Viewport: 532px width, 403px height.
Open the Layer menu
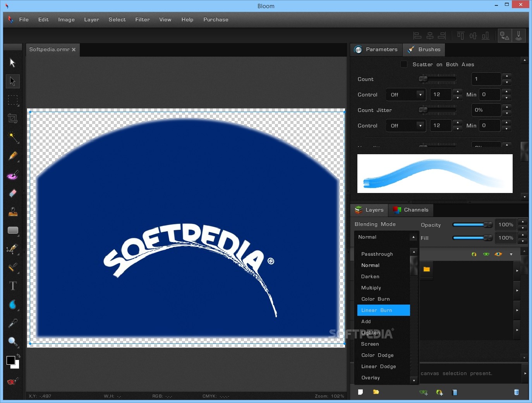(92, 19)
